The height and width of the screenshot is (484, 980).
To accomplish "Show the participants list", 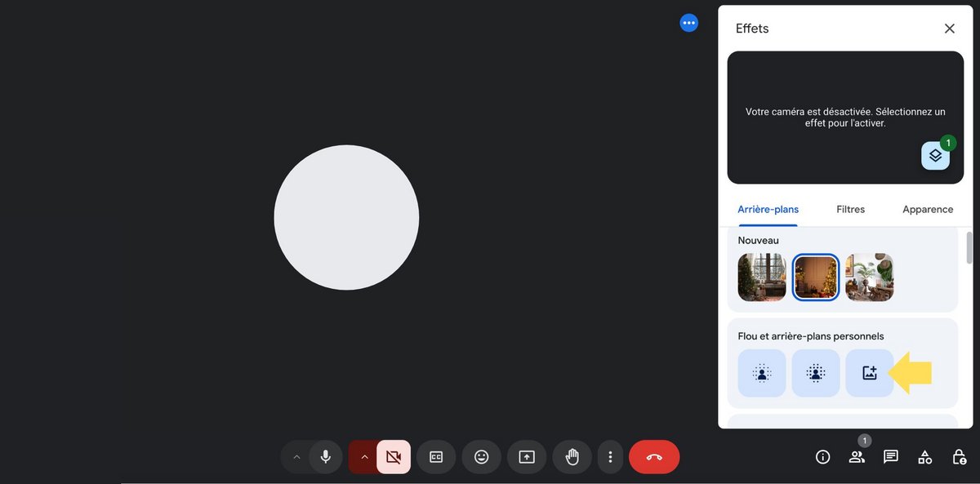I will tap(857, 457).
